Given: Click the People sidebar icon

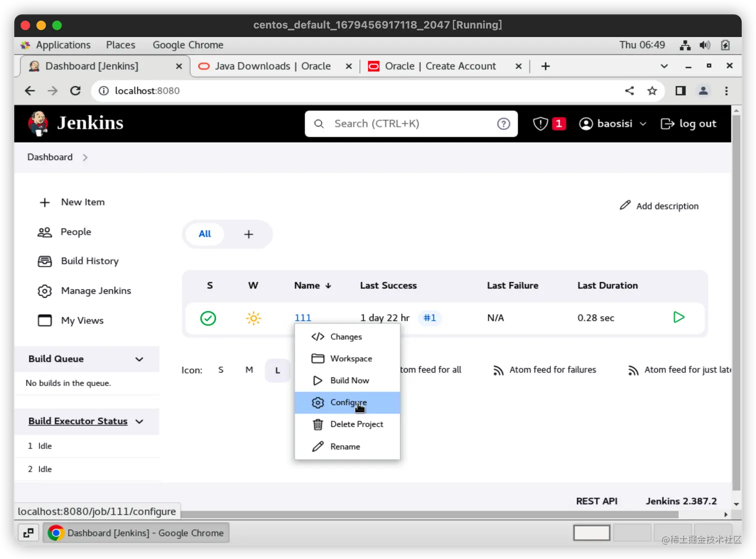Looking at the screenshot, I should pos(45,232).
